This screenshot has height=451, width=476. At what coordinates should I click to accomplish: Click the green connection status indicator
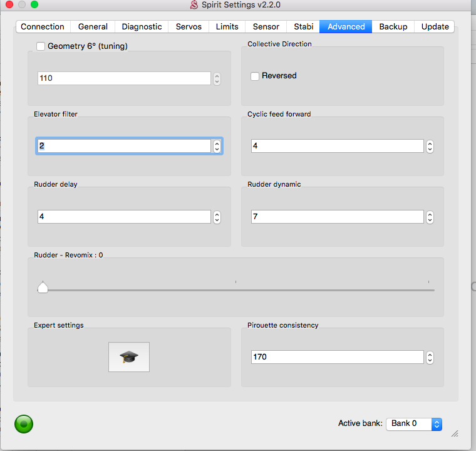click(x=24, y=424)
